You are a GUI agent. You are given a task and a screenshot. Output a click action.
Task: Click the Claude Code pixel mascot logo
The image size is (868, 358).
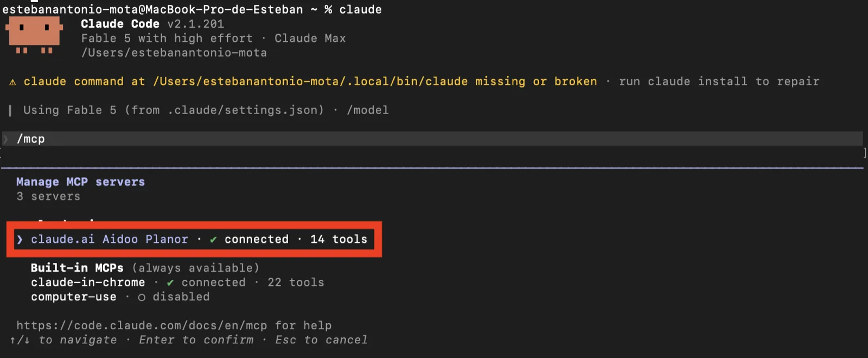[34, 35]
